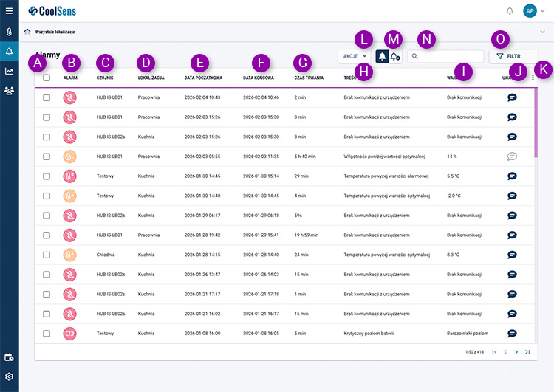This screenshot has height=392, width=554.
Task: Open the users group icon in sidebar
Action: 9,91
